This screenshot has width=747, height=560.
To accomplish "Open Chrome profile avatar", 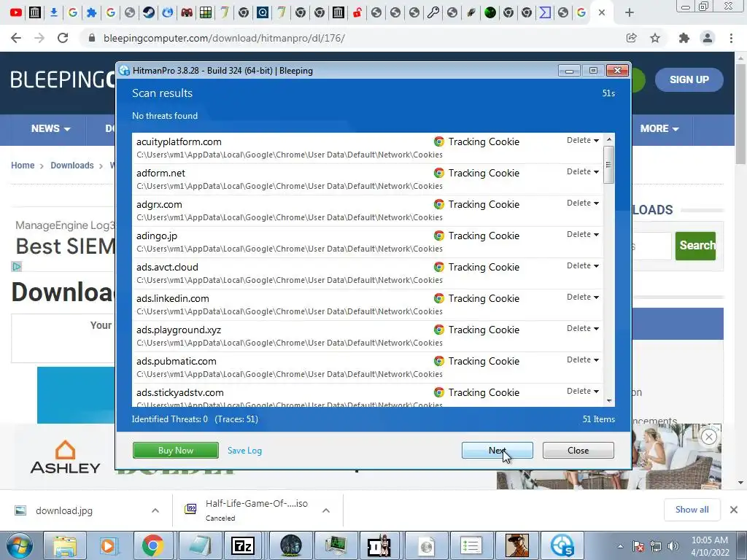I will click(x=708, y=38).
